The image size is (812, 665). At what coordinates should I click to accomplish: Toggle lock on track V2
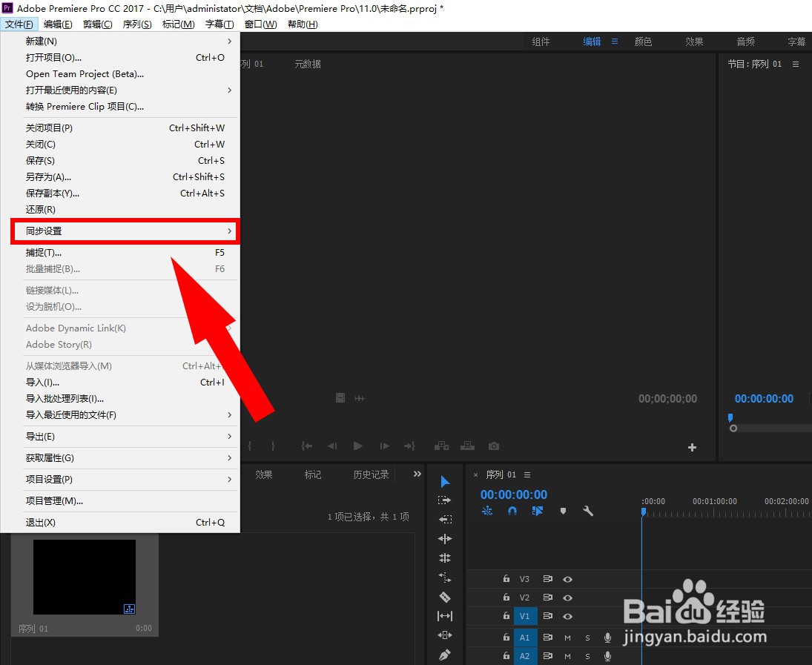click(506, 597)
